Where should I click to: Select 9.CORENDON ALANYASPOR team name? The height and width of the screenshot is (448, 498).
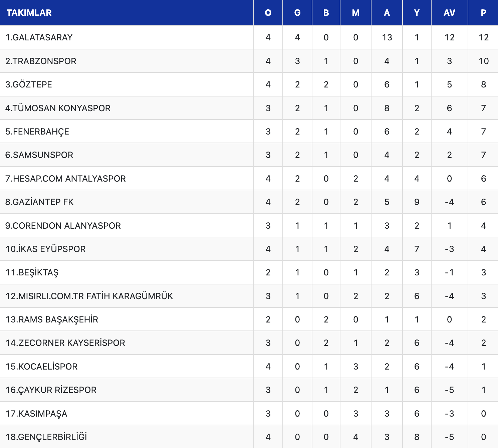tap(63, 226)
